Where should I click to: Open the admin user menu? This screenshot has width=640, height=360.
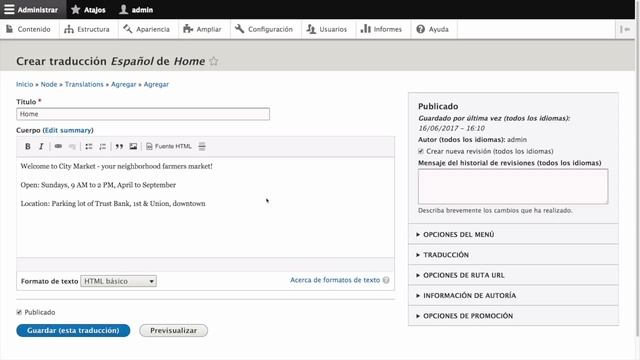136,9
